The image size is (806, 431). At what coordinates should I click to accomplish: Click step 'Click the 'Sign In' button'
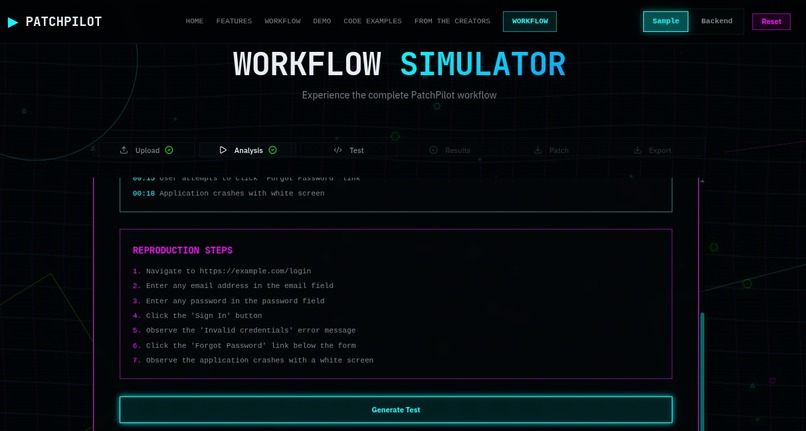click(x=204, y=316)
